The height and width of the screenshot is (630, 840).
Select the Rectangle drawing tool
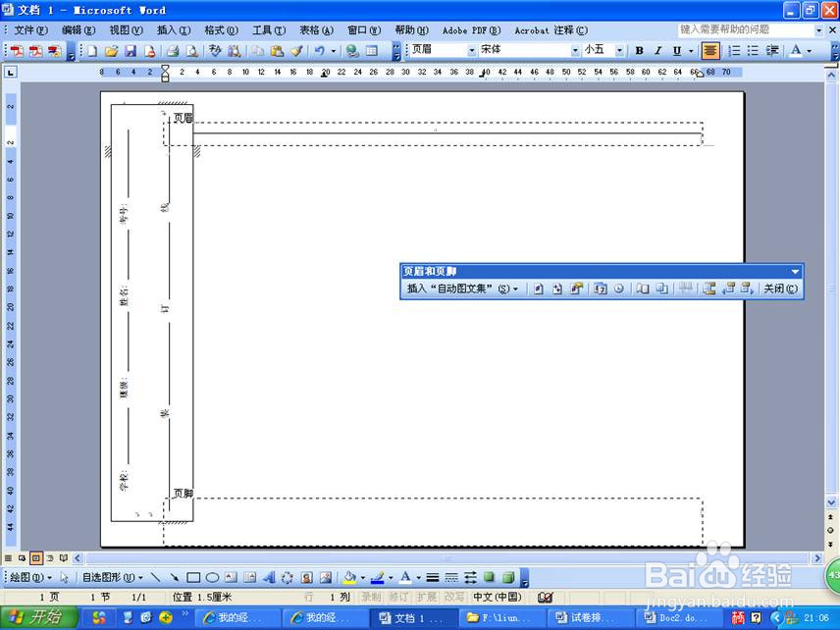tap(193, 577)
